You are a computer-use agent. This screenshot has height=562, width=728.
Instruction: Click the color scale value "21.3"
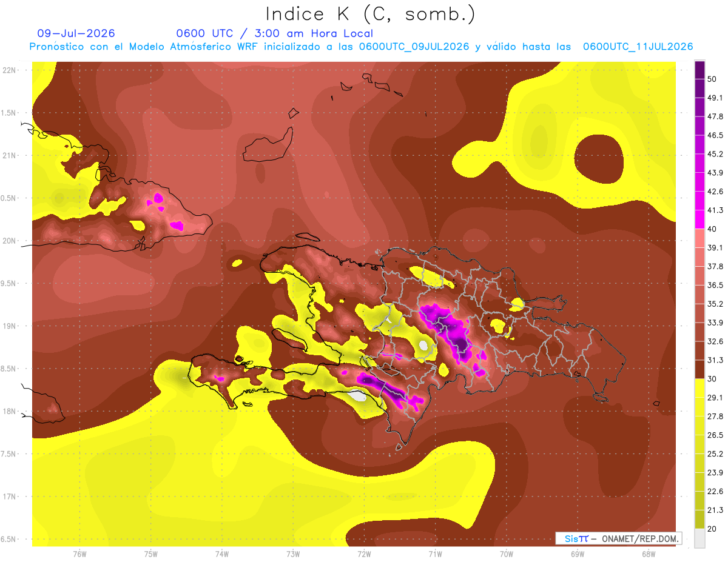point(715,510)
